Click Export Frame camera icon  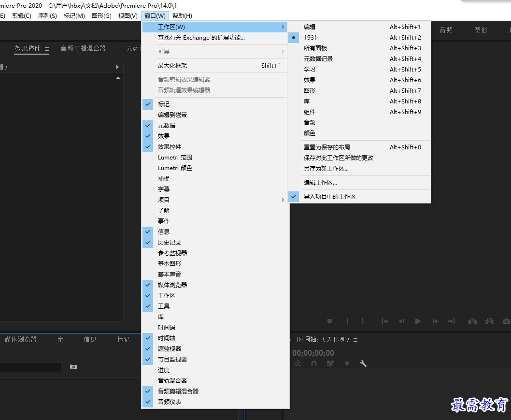(x=507, y=321)
